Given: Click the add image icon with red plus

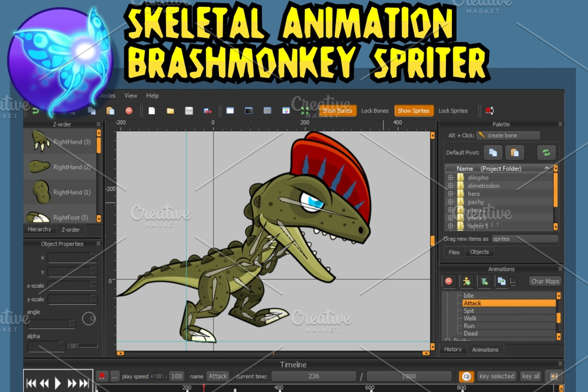Looking at the screenshot, I should click(x=207, y=111).
